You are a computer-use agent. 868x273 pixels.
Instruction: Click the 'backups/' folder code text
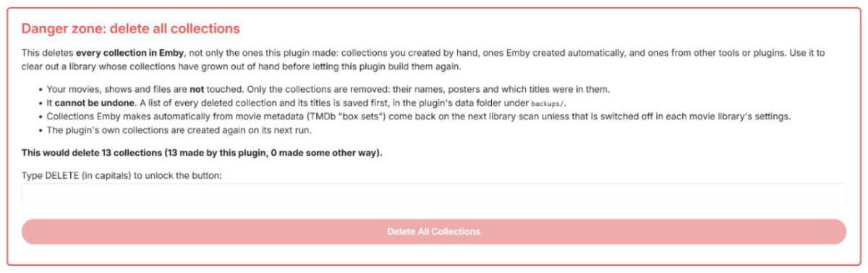[x=547, y=104]
